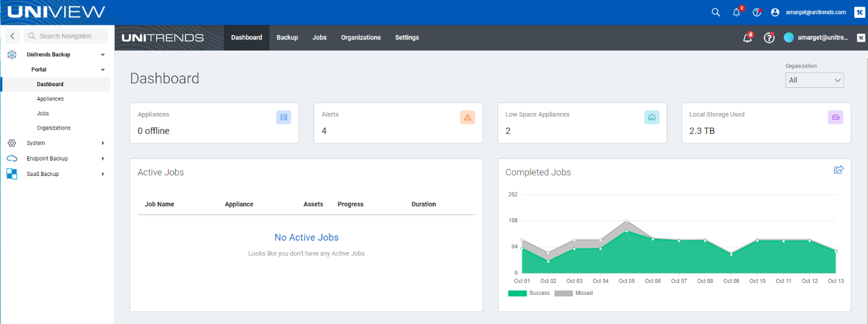This screenshot has width=868, height=324.
Task: Switch to the Dashboard top tab
Action: pos(246,37)
